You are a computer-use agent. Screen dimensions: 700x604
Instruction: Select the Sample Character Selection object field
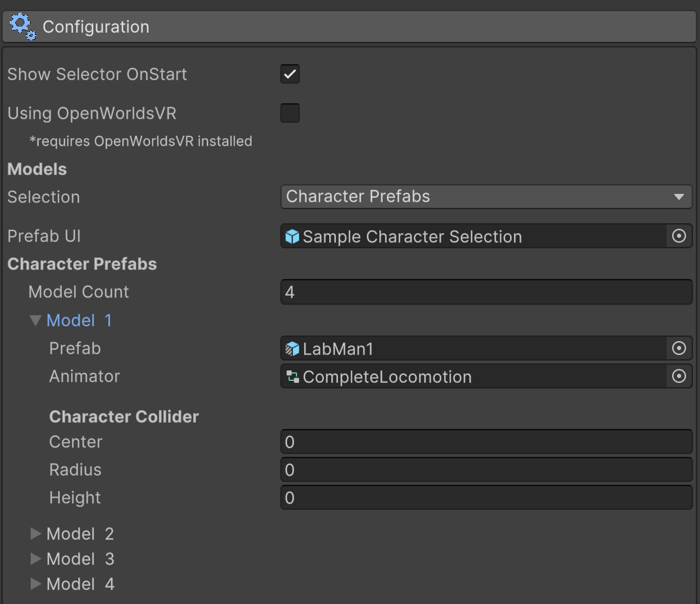tap(474, 236)
